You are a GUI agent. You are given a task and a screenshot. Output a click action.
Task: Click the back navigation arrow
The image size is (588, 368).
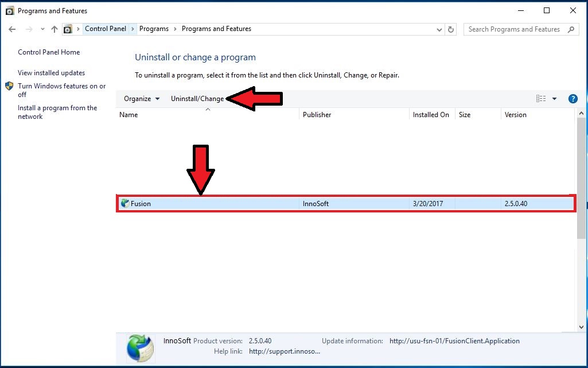point(12,29)
